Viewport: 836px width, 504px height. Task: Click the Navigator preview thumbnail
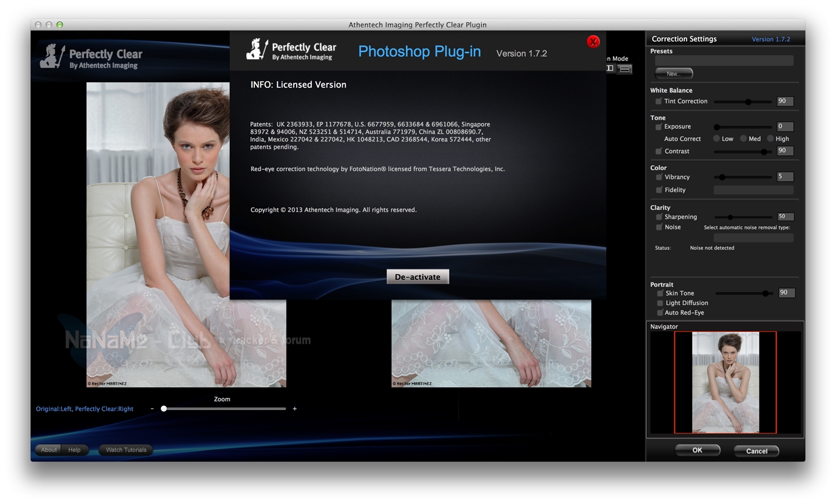tap(725, 382)
